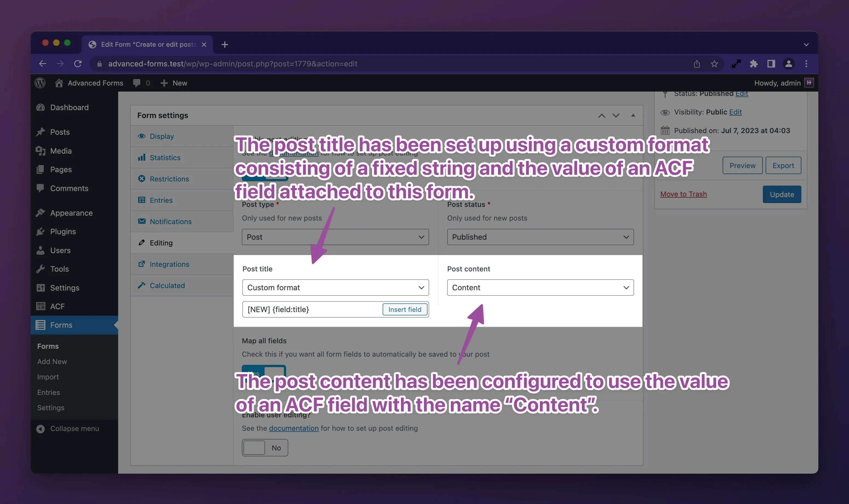This screenshot has width=849, height=504.
Task: Collapse Form settings panel triangle
Action: pyautogui.click(x=633, y=115)
